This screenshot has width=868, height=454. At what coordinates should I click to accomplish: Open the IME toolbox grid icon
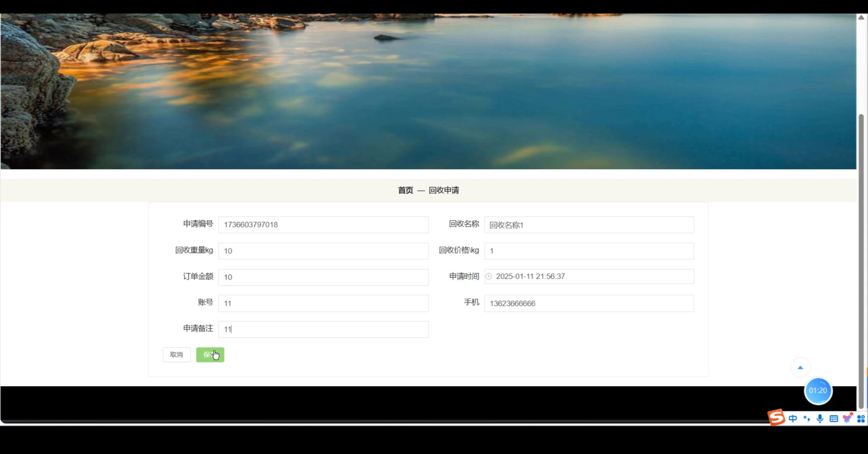[x=861, y=419]
